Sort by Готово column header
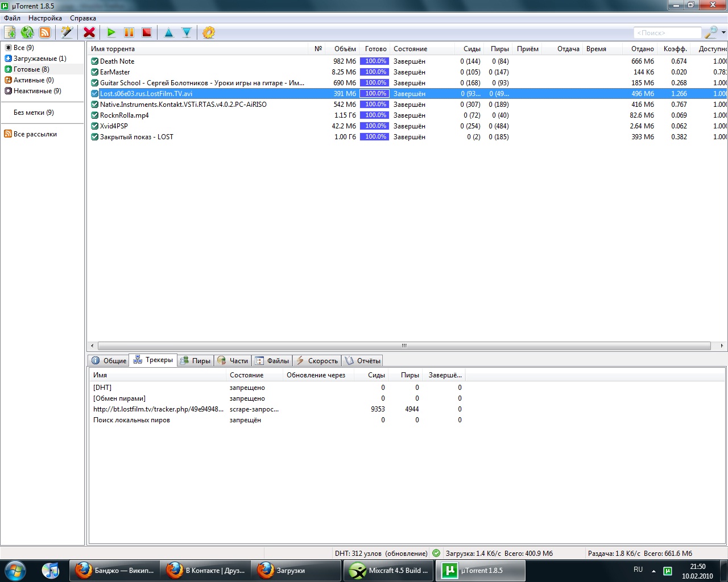The width and height of the screenshot is (728, 582). point(375,49)
